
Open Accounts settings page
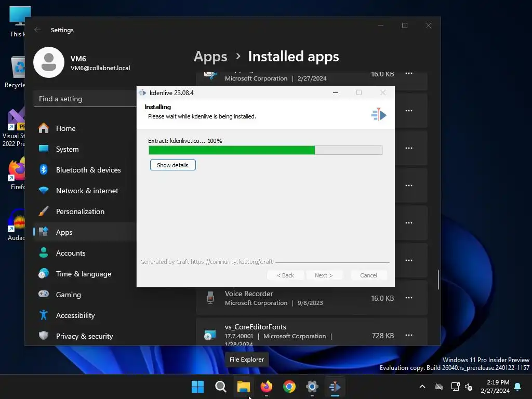85,253
